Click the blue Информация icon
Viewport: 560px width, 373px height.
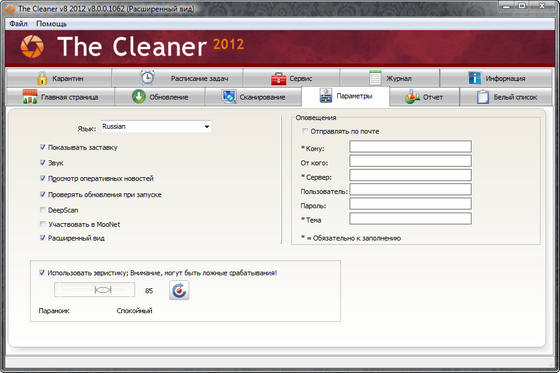475,78
